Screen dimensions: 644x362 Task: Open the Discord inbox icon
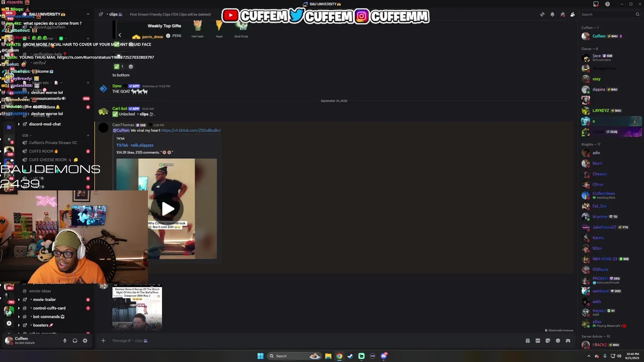[596, 4]
